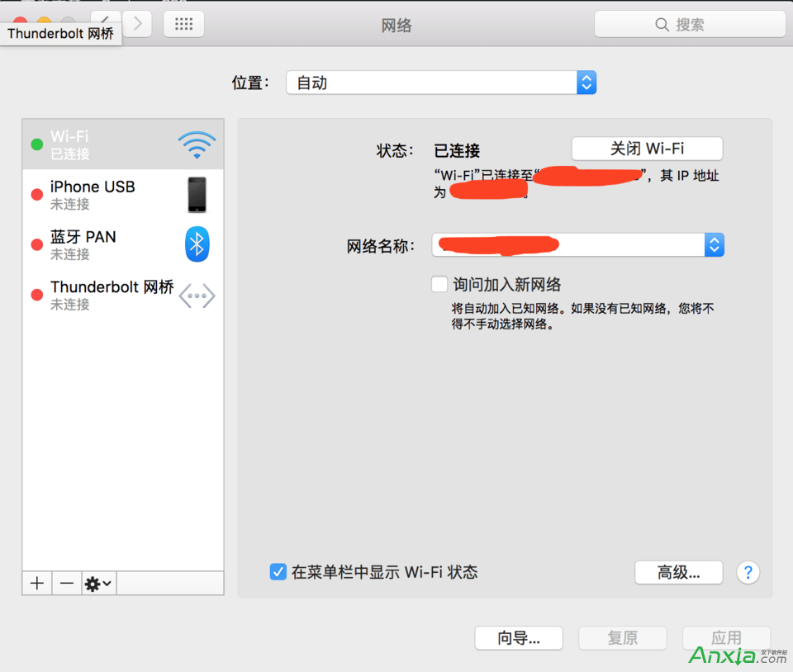This screenshot has width=793, height=672.
Task: Show all preferences grid icon
Action: (x=183, y=24)
